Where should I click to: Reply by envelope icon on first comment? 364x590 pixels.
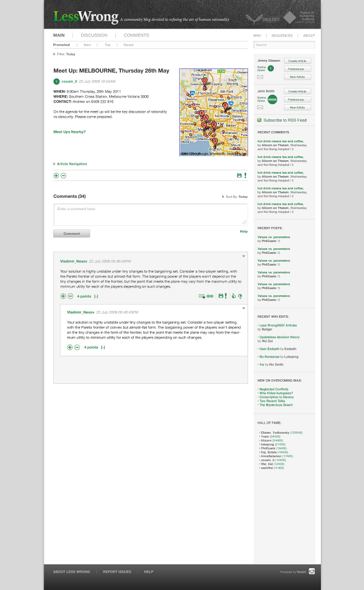pyautogui.click(x=202, y=296)
